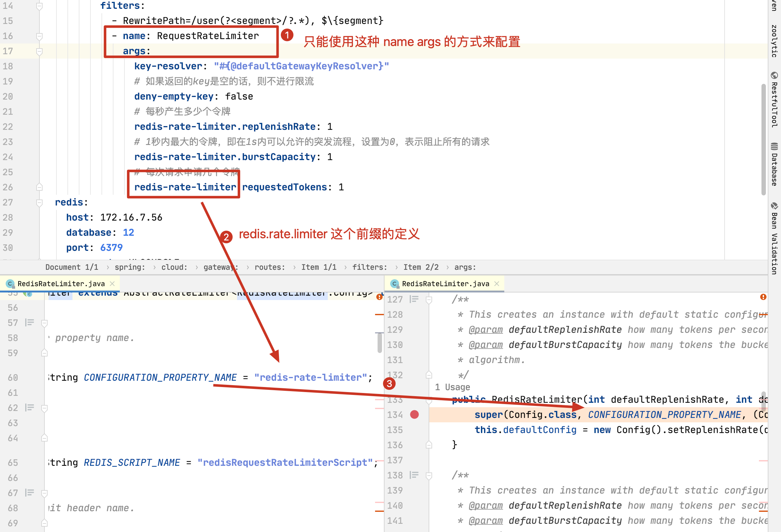
Task: Click 'redis-rate-limiter.replenishRate' on line 22
Action: click(x=225, y=127)
